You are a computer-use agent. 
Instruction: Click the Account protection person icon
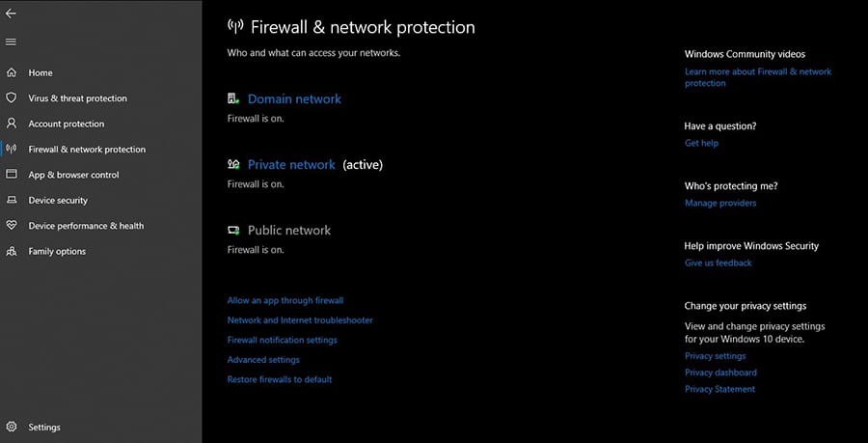(x=11, y=124)
